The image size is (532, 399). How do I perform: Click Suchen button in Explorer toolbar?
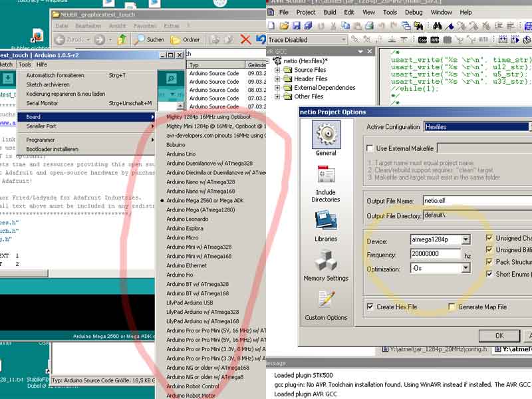point(149,40)
